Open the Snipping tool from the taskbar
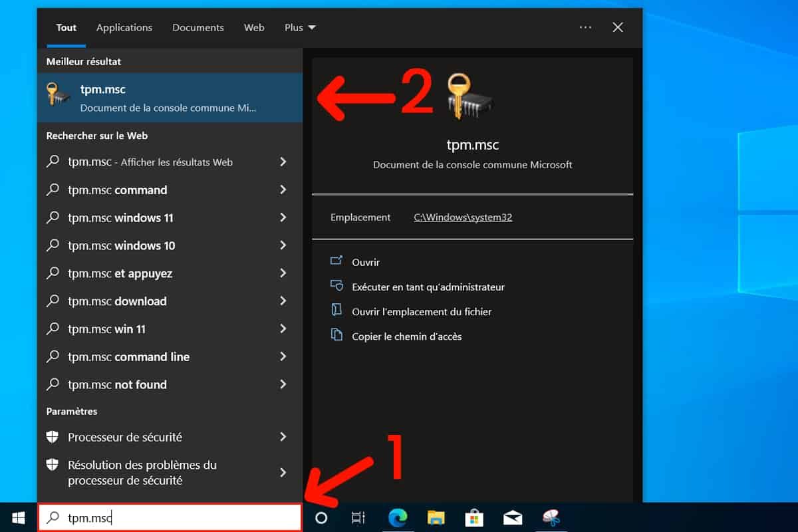This screenshot has height=532, width=798. 551,518
